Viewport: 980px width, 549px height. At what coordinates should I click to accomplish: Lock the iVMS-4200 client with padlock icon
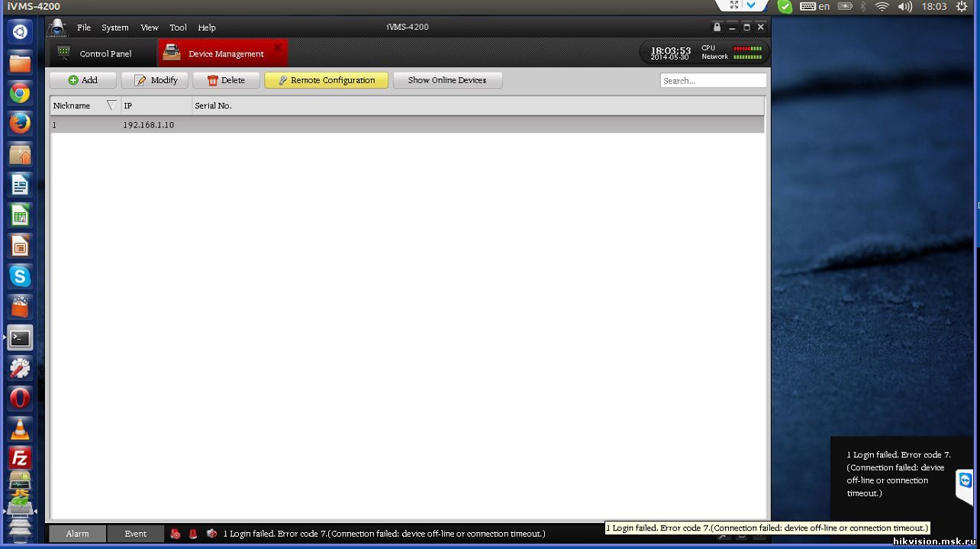[717, 27]
